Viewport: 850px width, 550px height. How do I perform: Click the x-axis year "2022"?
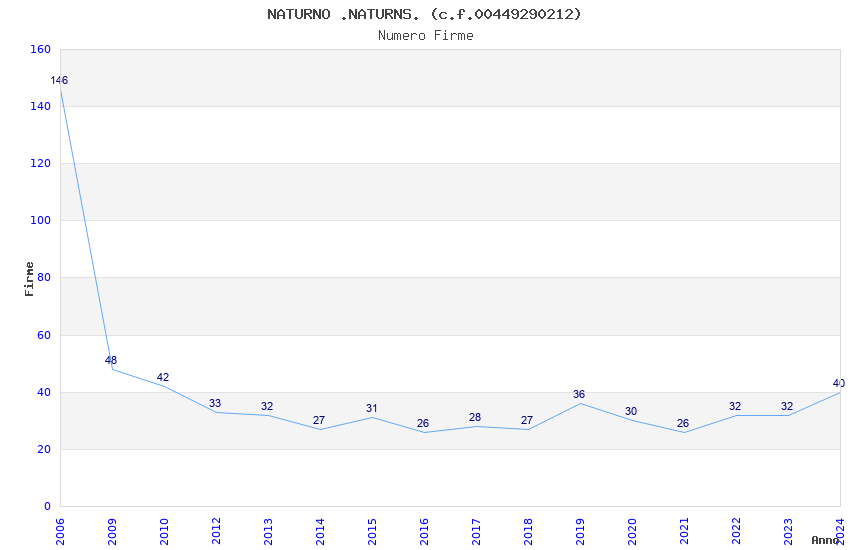736,531
